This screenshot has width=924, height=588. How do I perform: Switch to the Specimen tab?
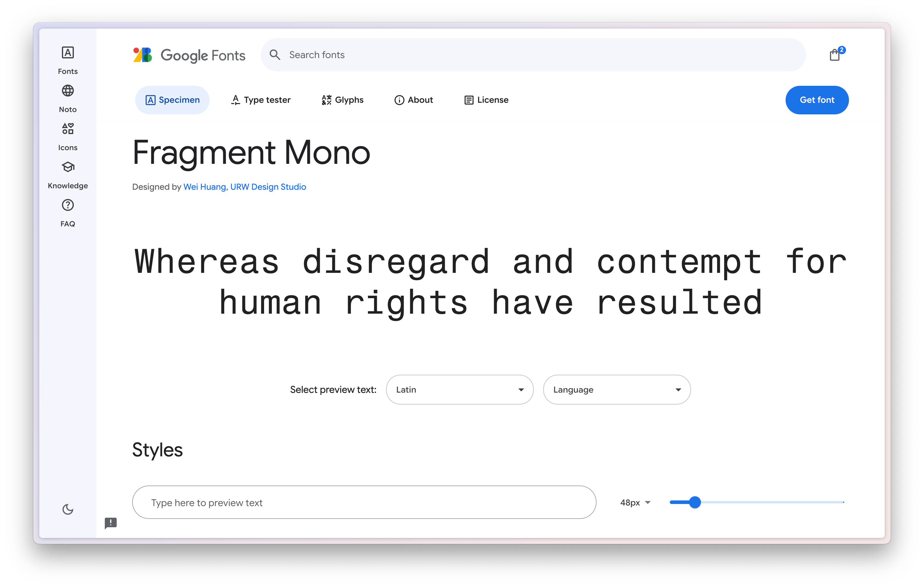(172, 100)
